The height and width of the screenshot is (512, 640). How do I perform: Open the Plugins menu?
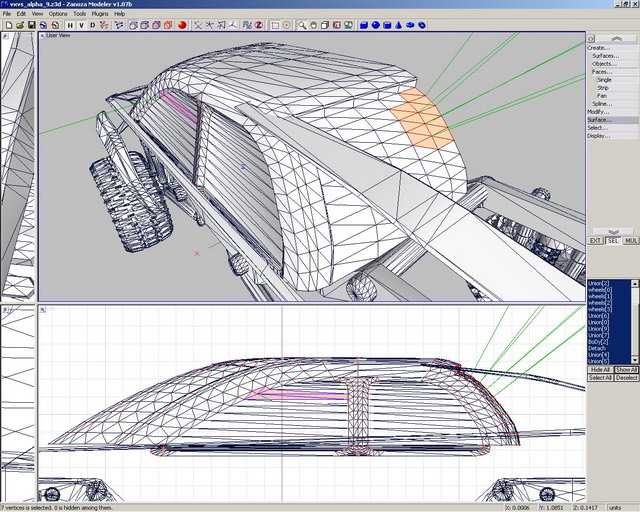click(100, 14)
